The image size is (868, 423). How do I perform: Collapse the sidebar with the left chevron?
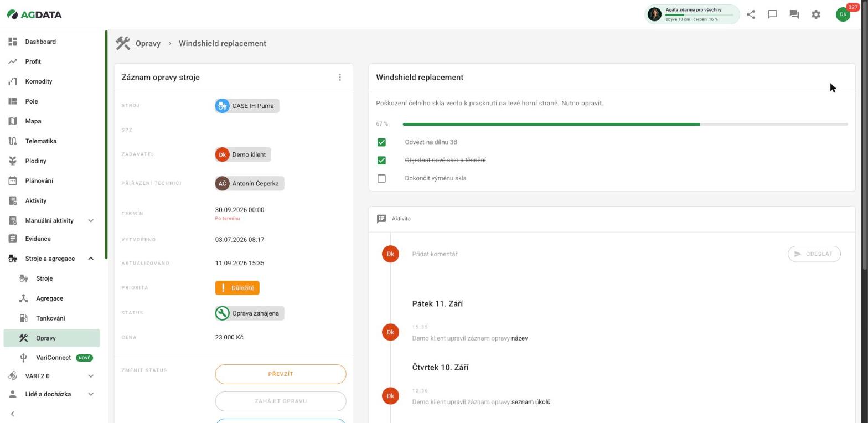[x=12, y=414]
